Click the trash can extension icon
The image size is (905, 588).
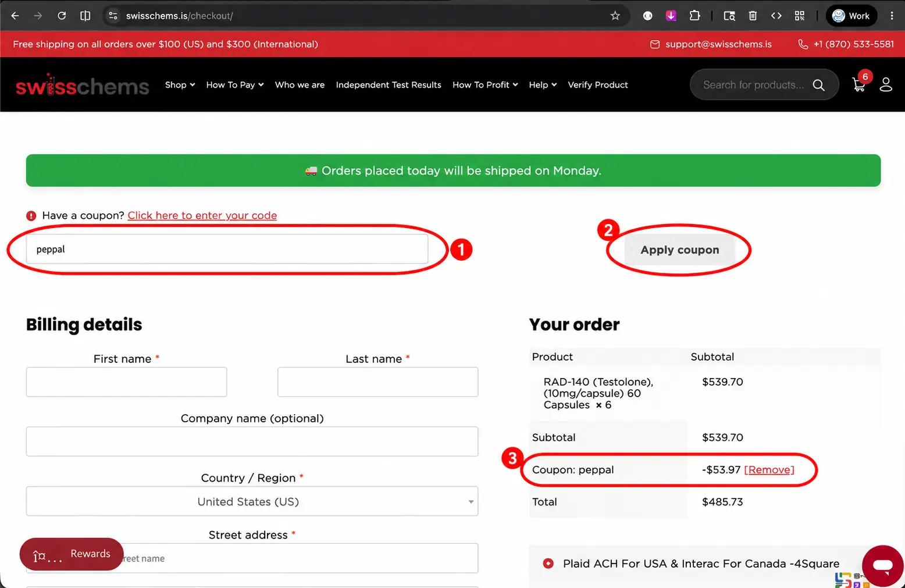[x=753, y=16]
